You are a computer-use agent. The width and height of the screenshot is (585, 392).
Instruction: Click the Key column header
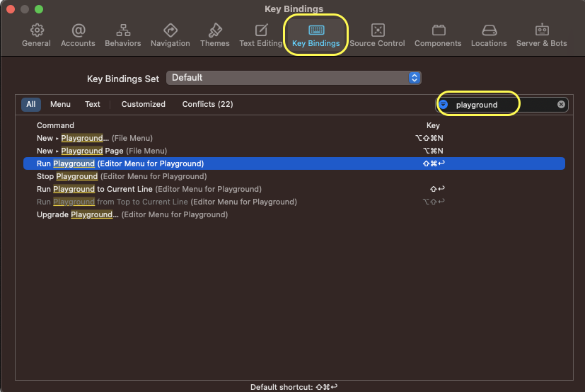(433, 125)
